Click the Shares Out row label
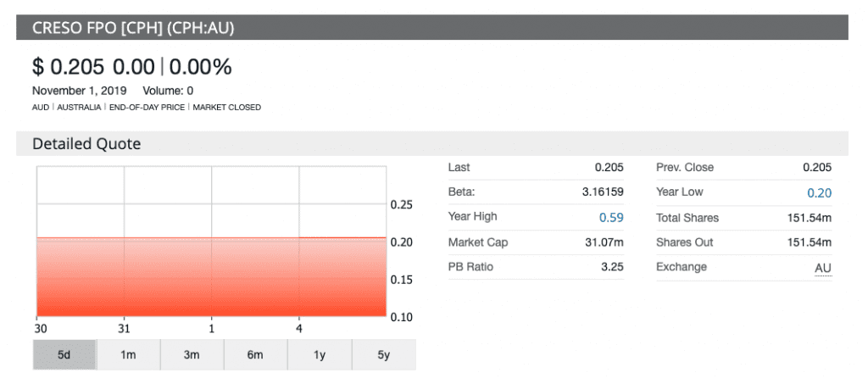The image size is (868, 384). tap(684, 242)
